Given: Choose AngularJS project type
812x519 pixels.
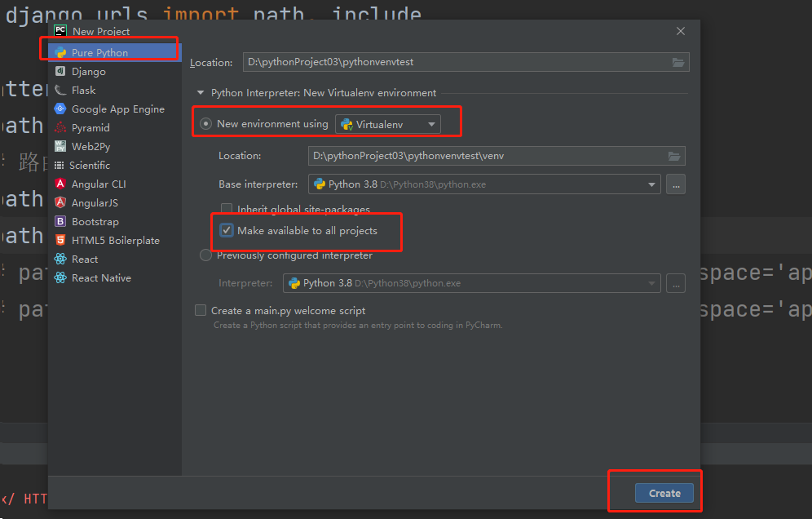Looking at the screenshot, I should point(114,202).
